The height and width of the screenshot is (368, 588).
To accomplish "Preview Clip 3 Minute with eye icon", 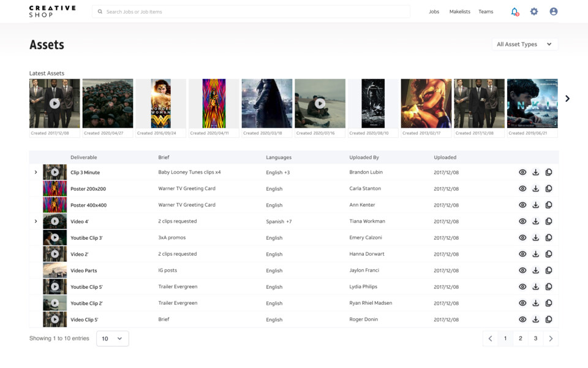I will 522,172.
